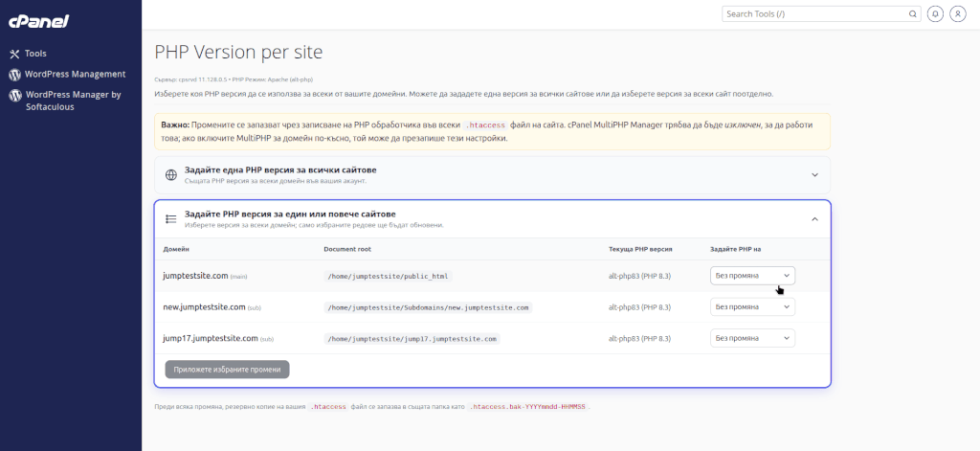Open PHP version dropdown for jumptestsite.com
This screenshot has height=451, width=980.
(x=752, y=276)
